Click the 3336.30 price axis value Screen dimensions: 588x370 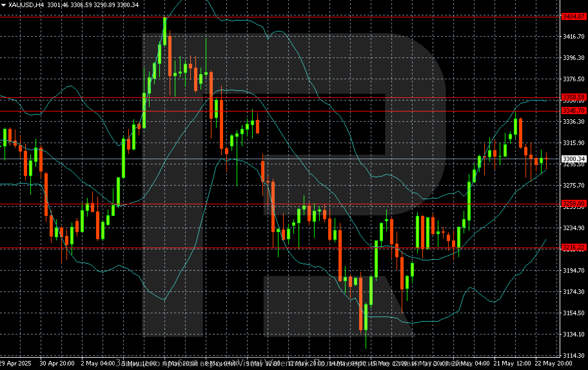[573, 122]
